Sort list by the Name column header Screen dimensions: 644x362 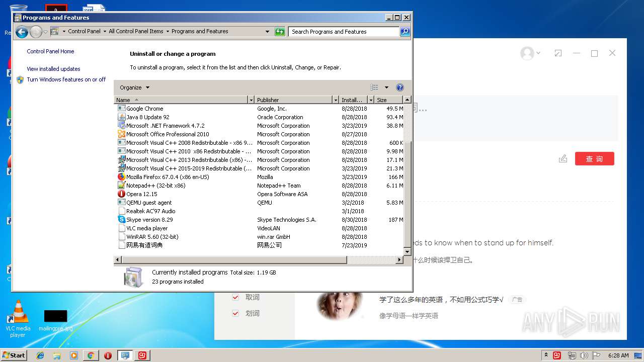pyautogui.click(x=182, y=100)
